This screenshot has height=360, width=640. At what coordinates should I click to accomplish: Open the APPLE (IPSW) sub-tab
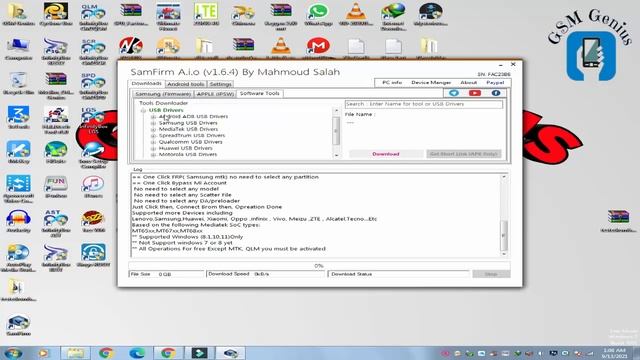[215, 94]
